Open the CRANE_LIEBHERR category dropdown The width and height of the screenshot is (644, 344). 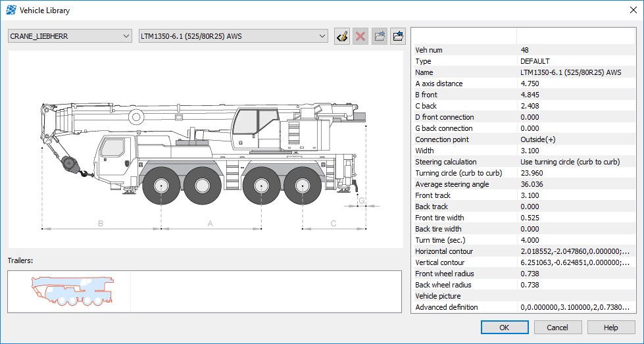tap(70, 36)
